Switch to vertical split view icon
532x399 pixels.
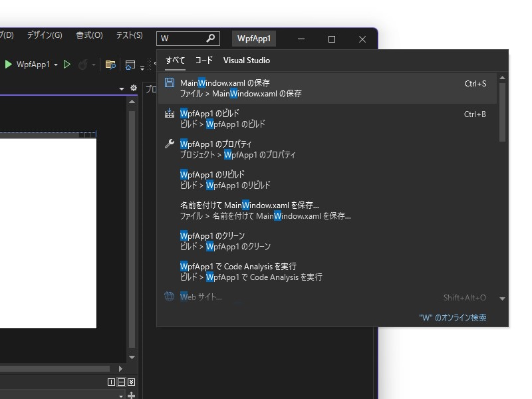click(111, 382)
